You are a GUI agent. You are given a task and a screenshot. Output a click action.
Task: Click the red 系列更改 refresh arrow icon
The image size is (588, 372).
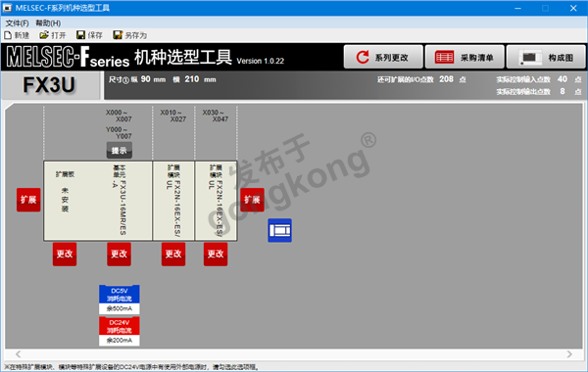pos(363,58)
